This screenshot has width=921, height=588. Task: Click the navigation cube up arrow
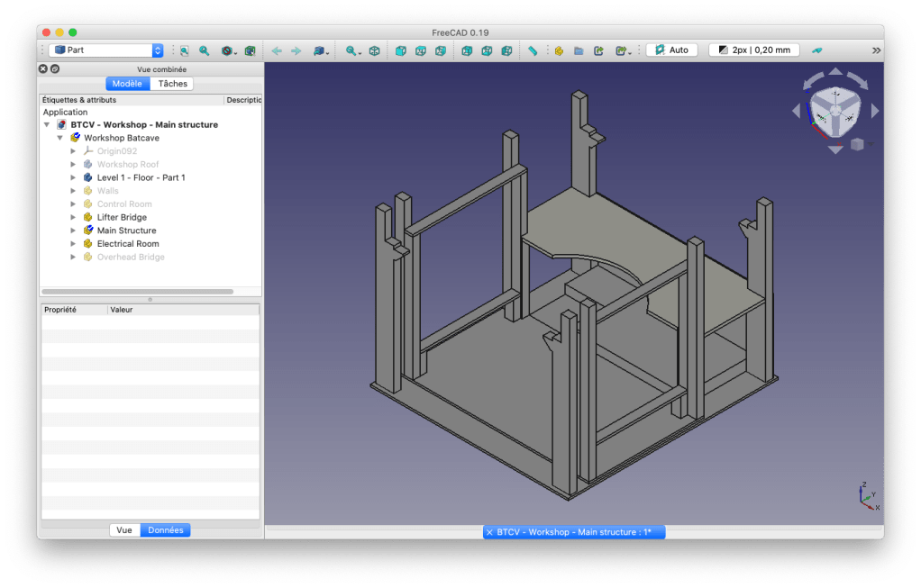[x=835, y=72]
